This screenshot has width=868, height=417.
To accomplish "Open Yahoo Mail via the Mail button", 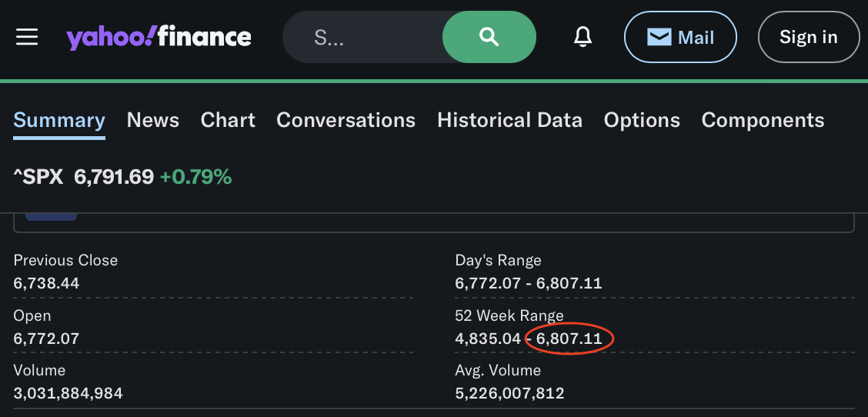I will pos(680,37).
